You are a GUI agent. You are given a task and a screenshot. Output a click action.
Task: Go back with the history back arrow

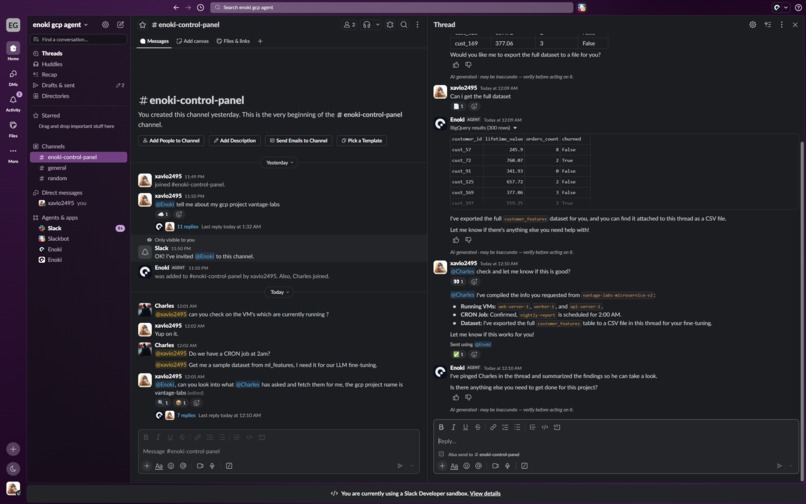[x=176, y=7]
